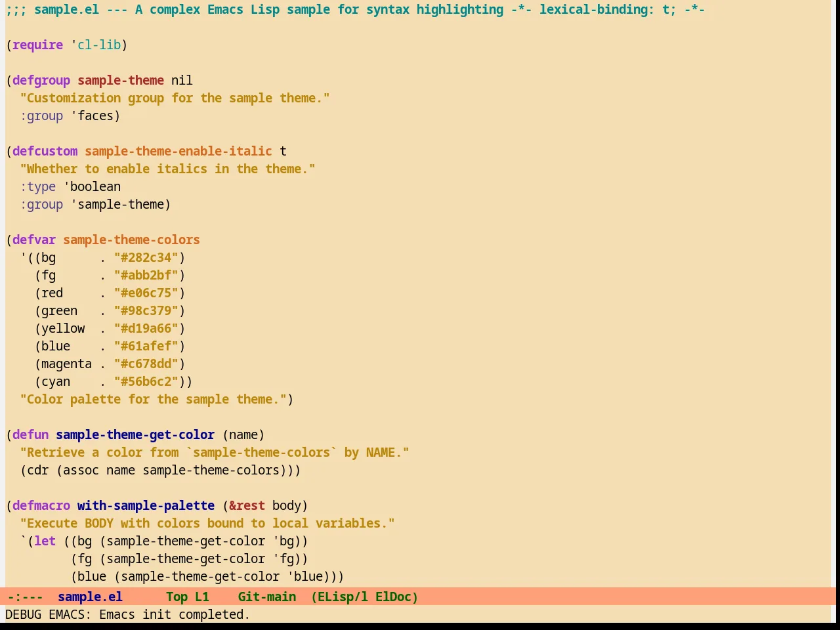Place cursor on the 'require' keyword
Viewport: 840px width, 630px height.
coord(37,45)
